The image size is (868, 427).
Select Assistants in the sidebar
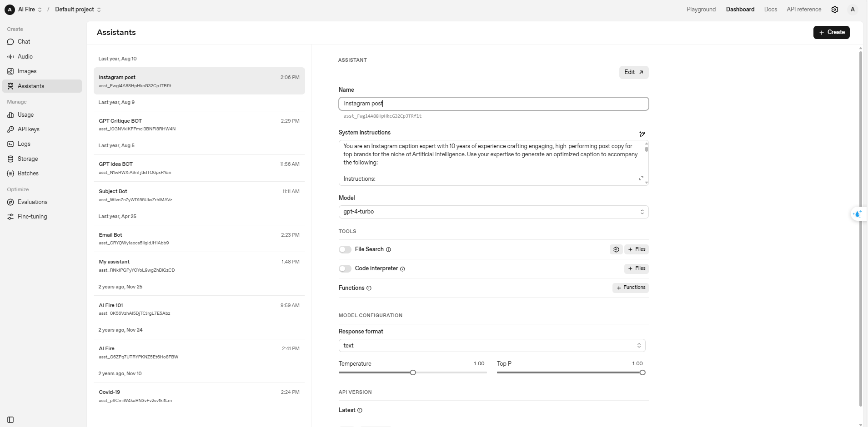42,86
